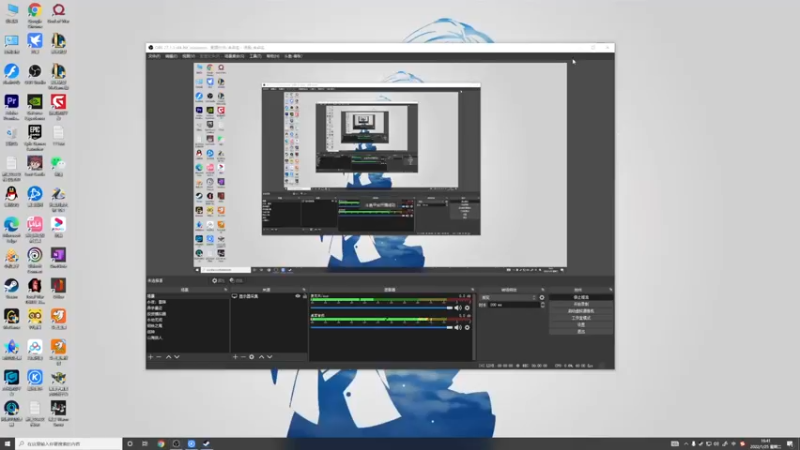The width and height of the screenshot is (800, 450).
Task: Open the blue K music player desktop shortcut
Action: coord(35,381)
